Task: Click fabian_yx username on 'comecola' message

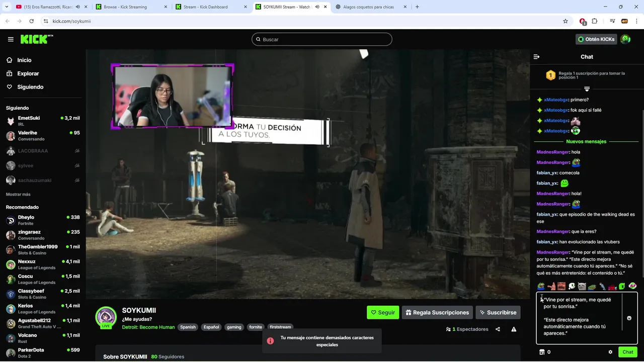Action: [x=547, y=173]
